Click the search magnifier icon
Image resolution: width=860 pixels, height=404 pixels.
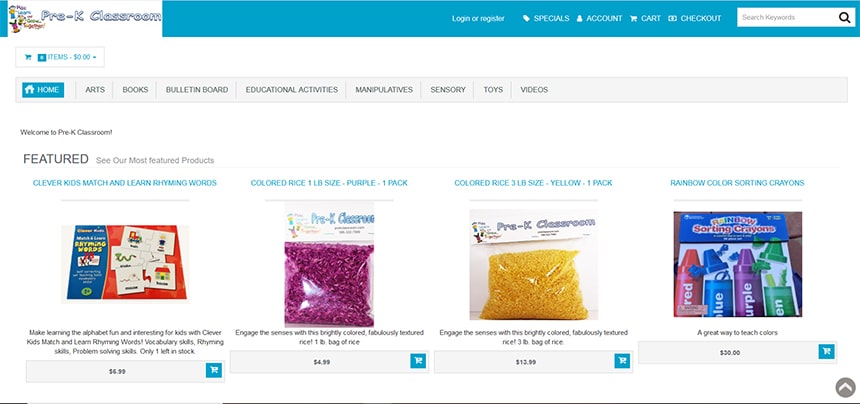point(845,18)
